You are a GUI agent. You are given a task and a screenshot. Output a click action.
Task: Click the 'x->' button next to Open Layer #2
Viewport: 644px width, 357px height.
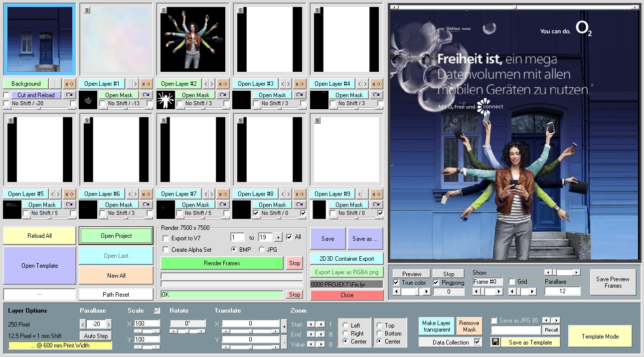tap(222, 84)
